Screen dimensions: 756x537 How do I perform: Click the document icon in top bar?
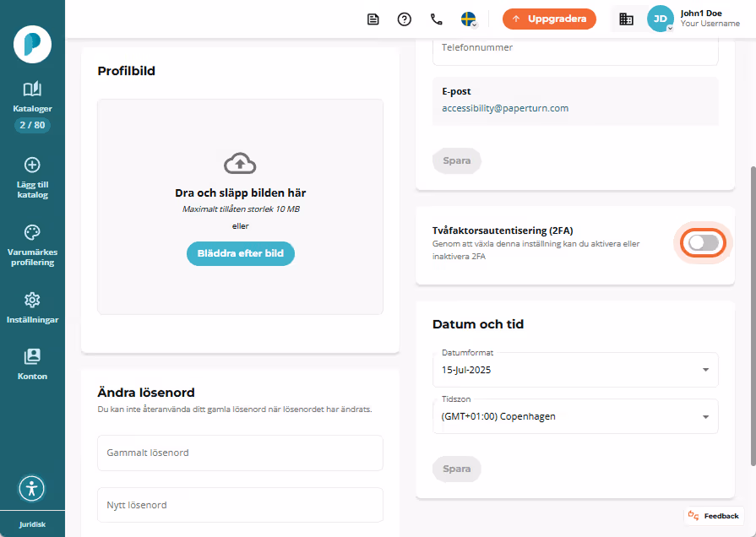373,19
